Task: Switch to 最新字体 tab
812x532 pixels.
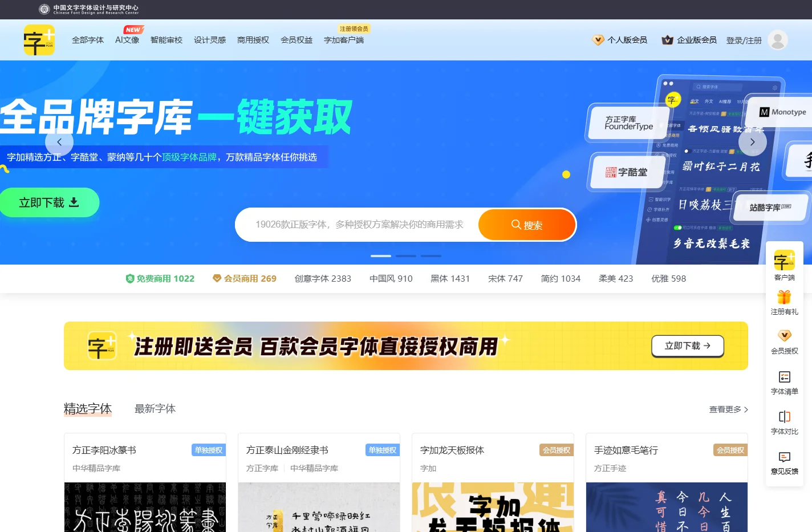Action: (155, 409)
